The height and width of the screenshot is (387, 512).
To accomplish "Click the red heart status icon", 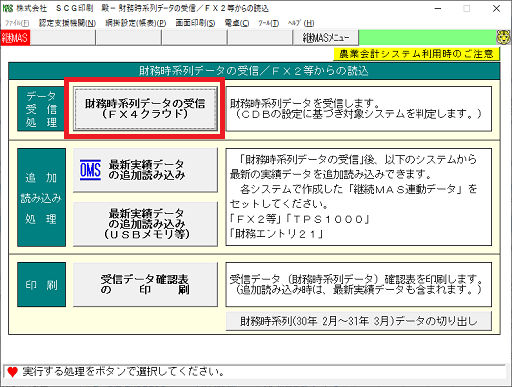I will pos(12,372).
